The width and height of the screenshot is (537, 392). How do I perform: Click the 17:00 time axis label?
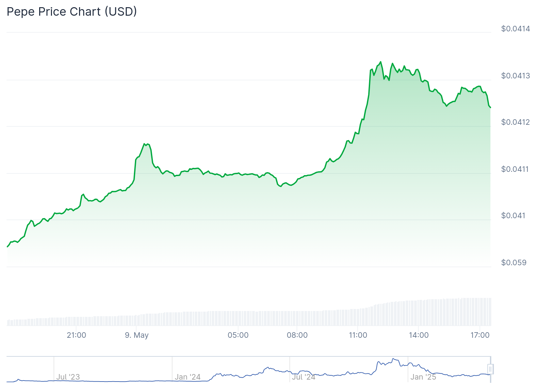(x=480, y=335)
